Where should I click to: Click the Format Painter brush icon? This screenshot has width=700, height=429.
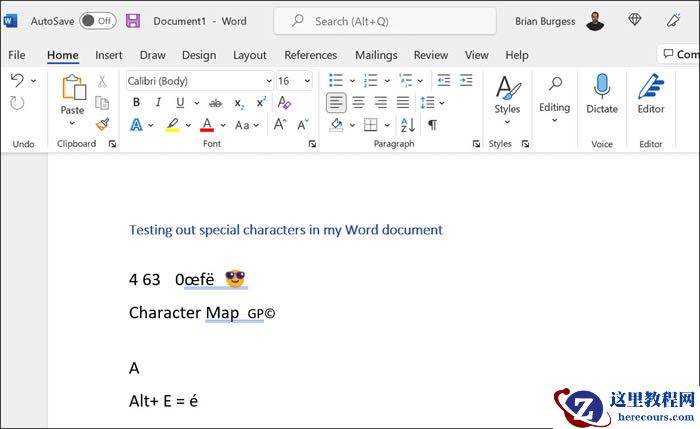pyautogui.click(x=102, y=124)
